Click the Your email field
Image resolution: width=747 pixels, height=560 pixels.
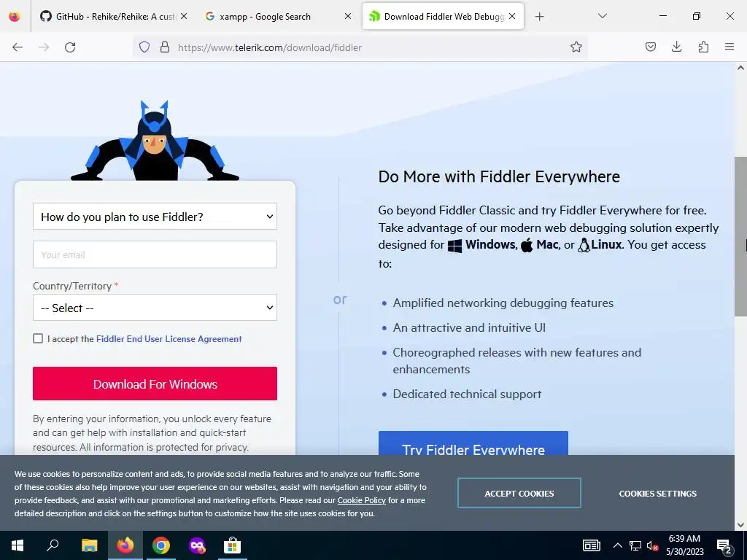coord(155,254)
